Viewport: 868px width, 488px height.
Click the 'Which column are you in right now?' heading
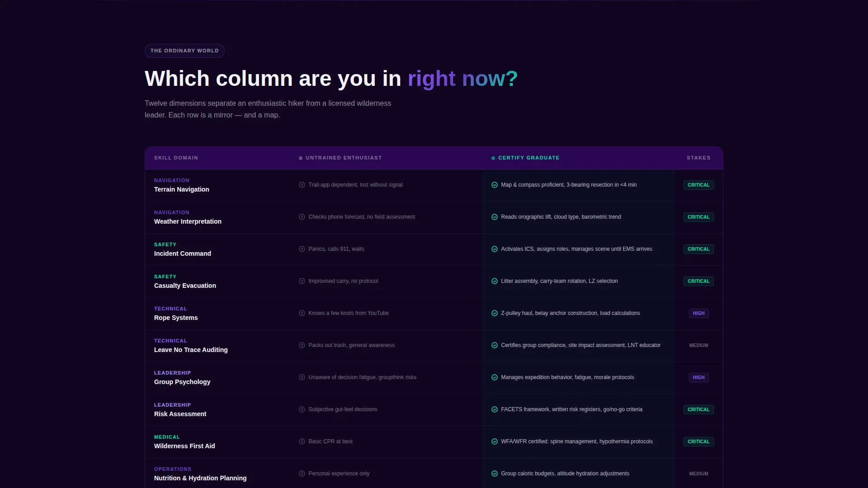[x=331, y=79]
